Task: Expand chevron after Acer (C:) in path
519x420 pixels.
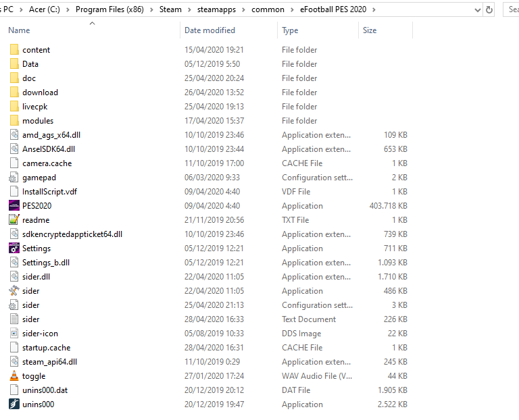Action: tap(68, 10)
